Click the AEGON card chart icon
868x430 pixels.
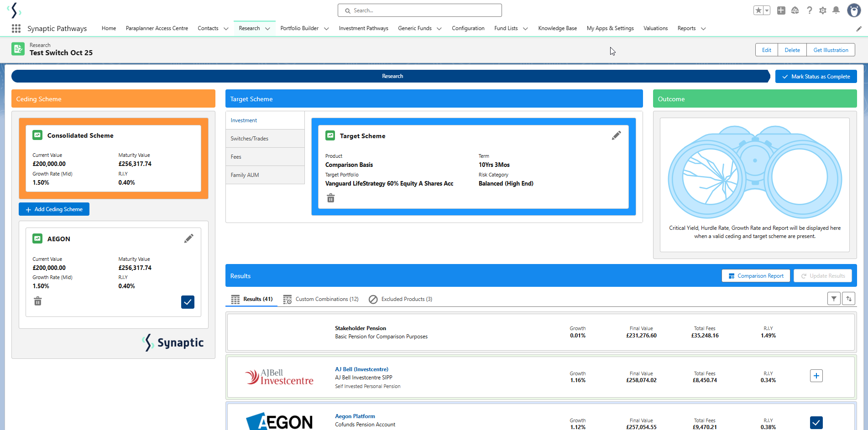click(x=37, y=238)
